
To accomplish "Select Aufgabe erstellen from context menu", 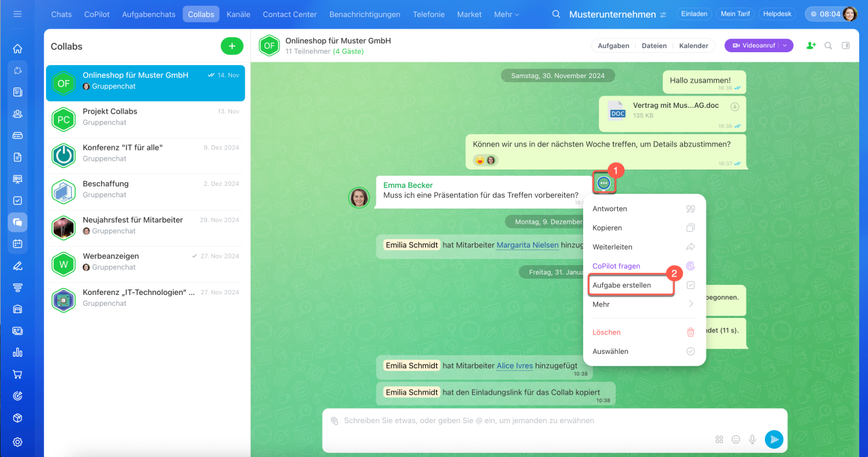I will pyautogui.click(x=631, y=285).
